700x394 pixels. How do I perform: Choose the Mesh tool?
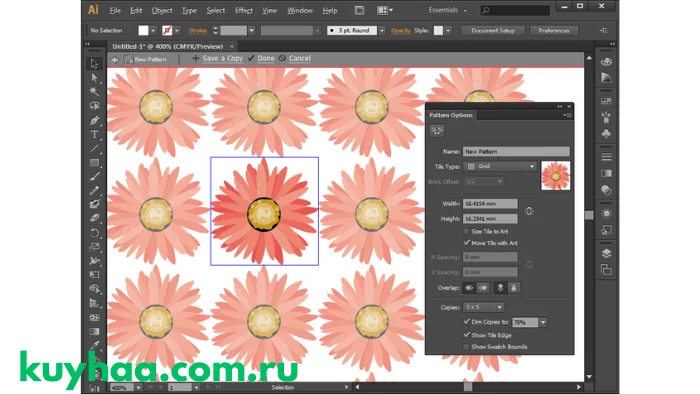pos(94,318)
